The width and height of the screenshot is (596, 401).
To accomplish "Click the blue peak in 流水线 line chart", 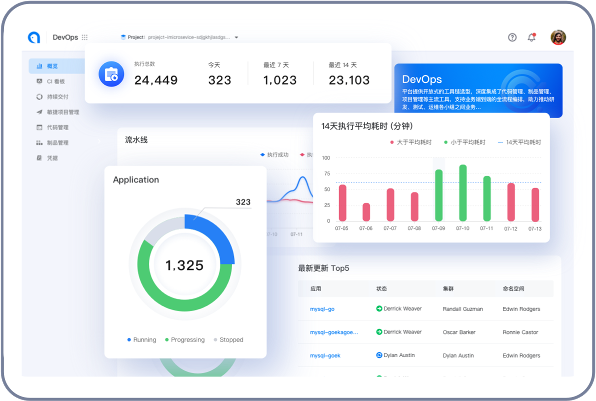I will coord(303,178).
